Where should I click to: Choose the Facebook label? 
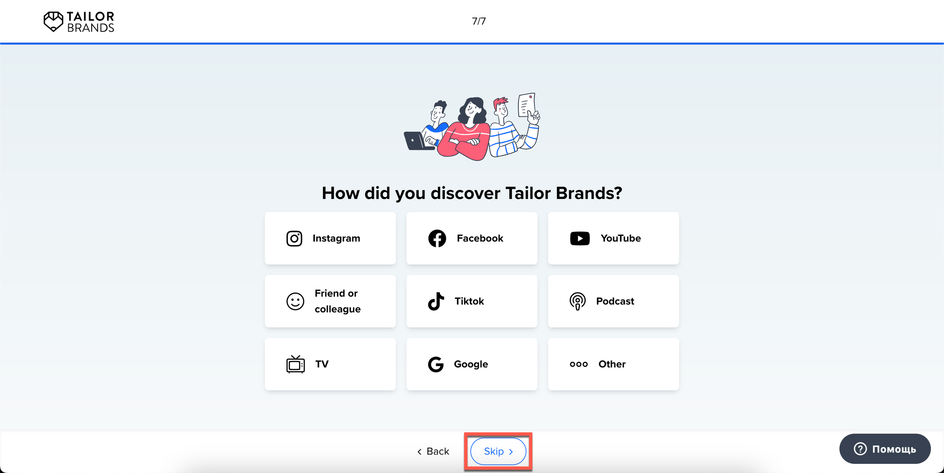pyautogui.click(x=480, y=238)
